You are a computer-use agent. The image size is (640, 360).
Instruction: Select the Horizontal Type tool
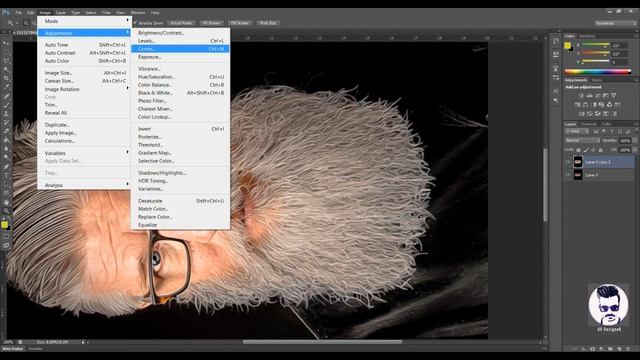pyautogui.click(x=7, y=176)
